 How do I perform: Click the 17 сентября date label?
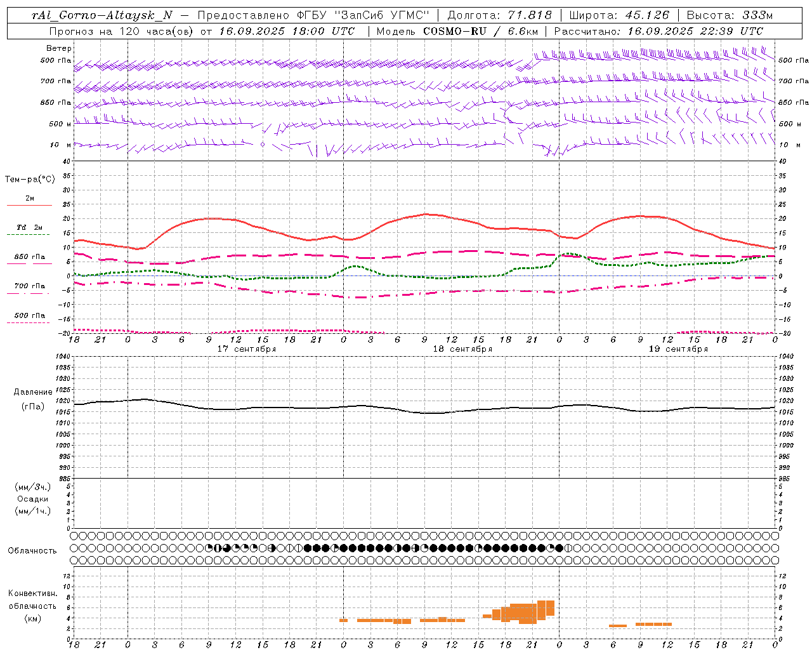click(x=246, y=349)
